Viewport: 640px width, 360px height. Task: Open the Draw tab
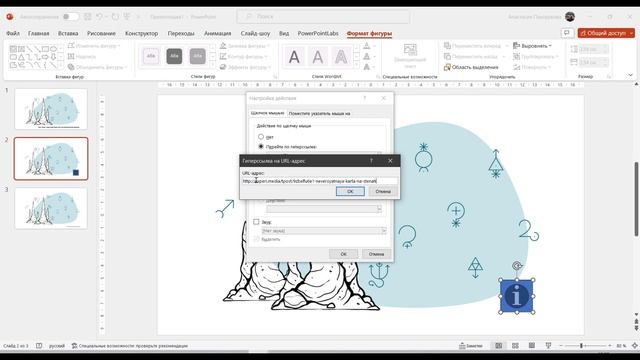click(101, 33)
